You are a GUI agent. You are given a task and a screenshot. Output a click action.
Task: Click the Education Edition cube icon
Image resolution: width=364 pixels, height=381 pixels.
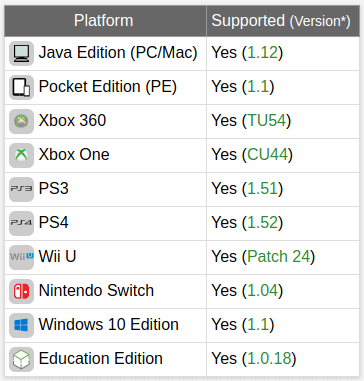(x=21, y=359)
